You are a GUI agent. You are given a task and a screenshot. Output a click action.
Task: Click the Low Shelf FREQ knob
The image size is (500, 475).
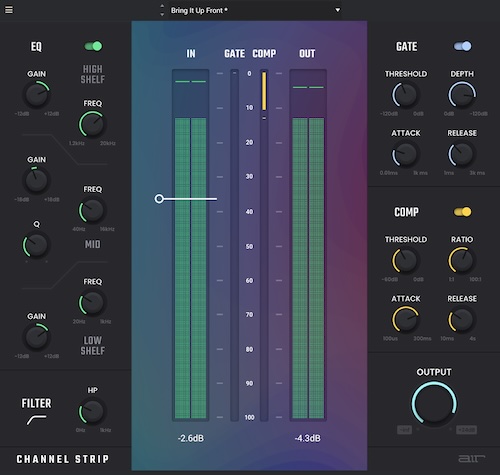92,303
